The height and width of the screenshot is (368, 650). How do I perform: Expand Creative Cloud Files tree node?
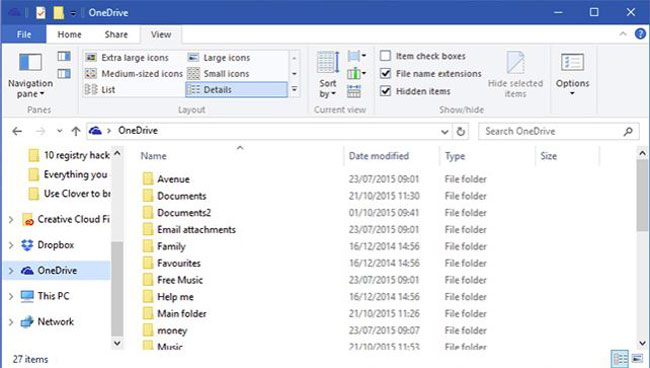pos(11,220)
